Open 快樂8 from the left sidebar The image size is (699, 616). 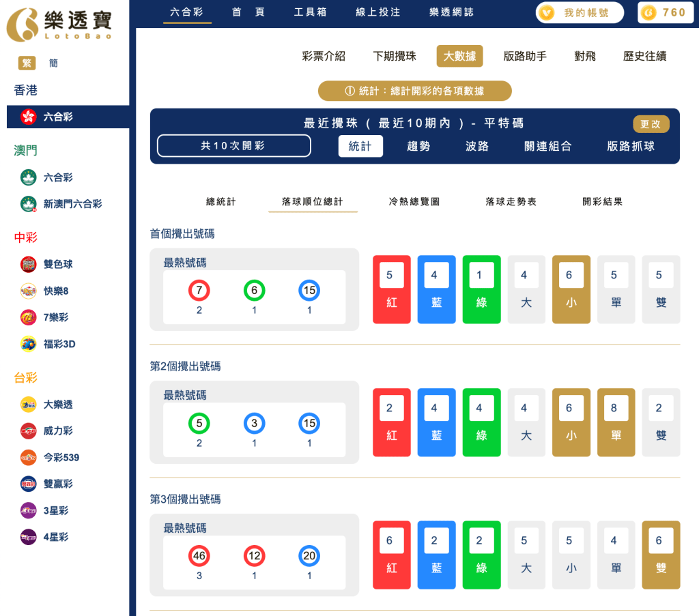tap(27, 290)
